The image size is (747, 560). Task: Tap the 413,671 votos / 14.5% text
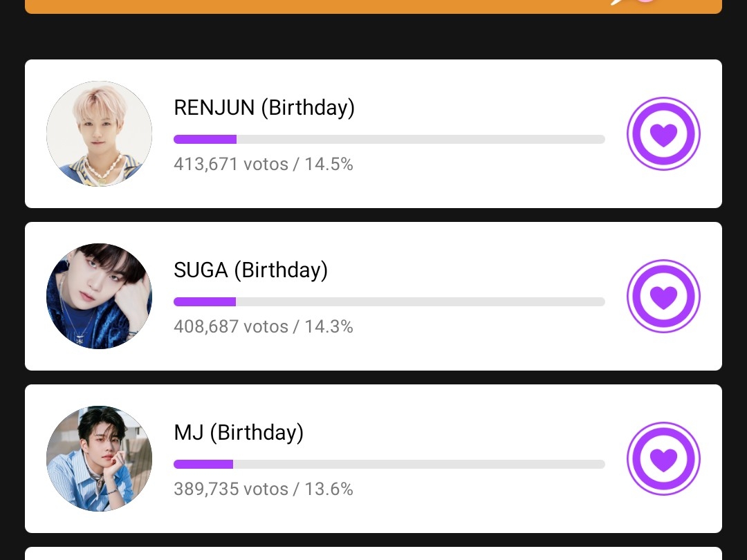pos(263,165)
